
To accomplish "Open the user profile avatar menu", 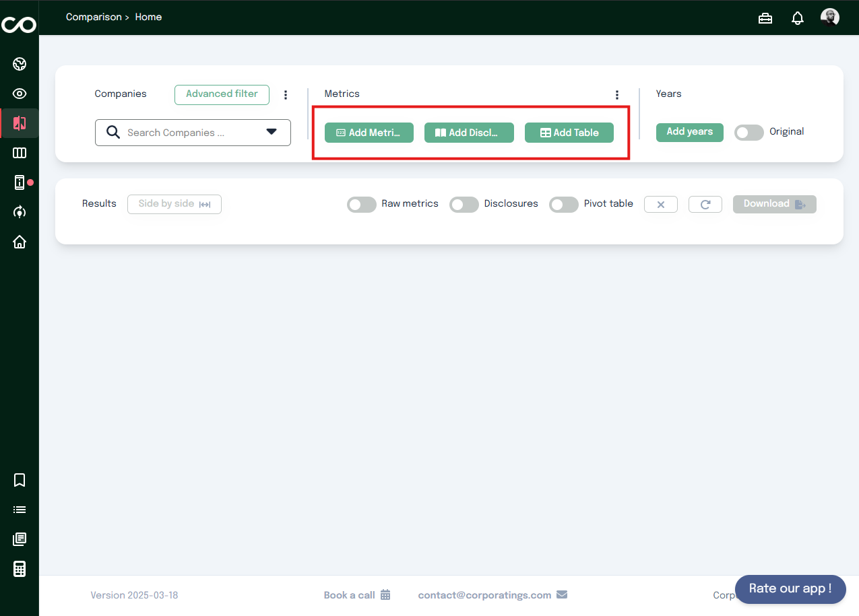I will coord(830,18).
